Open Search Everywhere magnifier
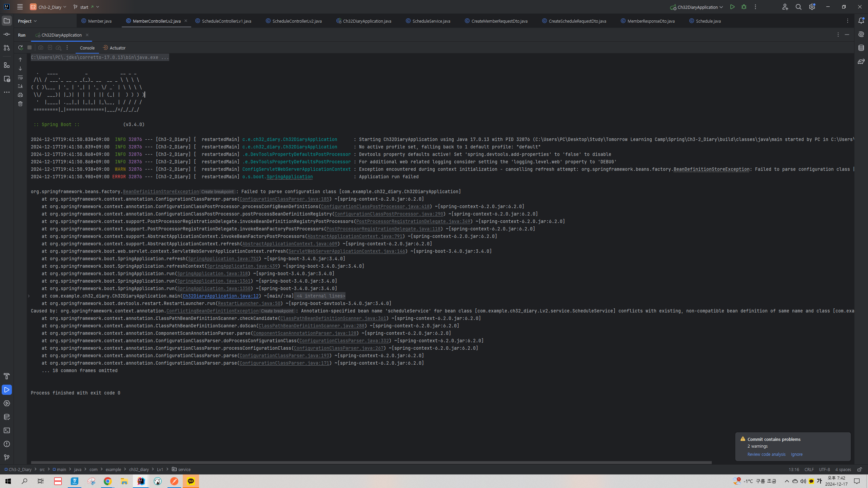The width and height of the screenshot is (868, 488). tap(798, 7)
